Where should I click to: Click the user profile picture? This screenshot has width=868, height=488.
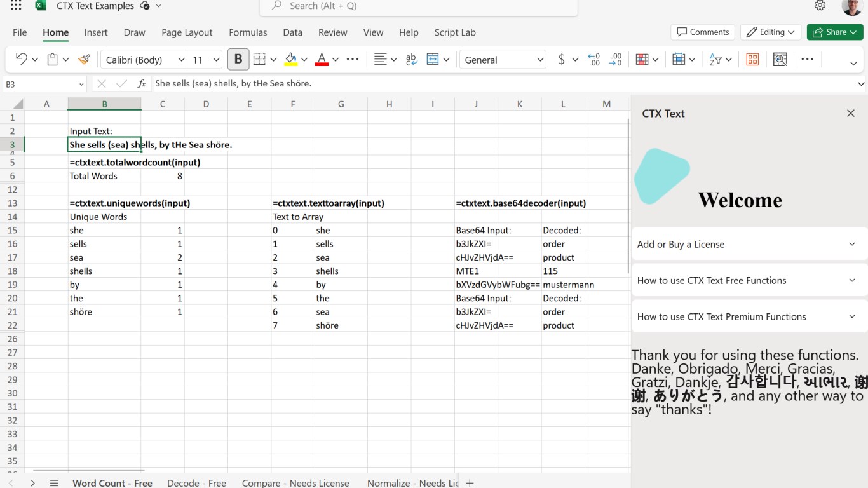click(852, 6)
